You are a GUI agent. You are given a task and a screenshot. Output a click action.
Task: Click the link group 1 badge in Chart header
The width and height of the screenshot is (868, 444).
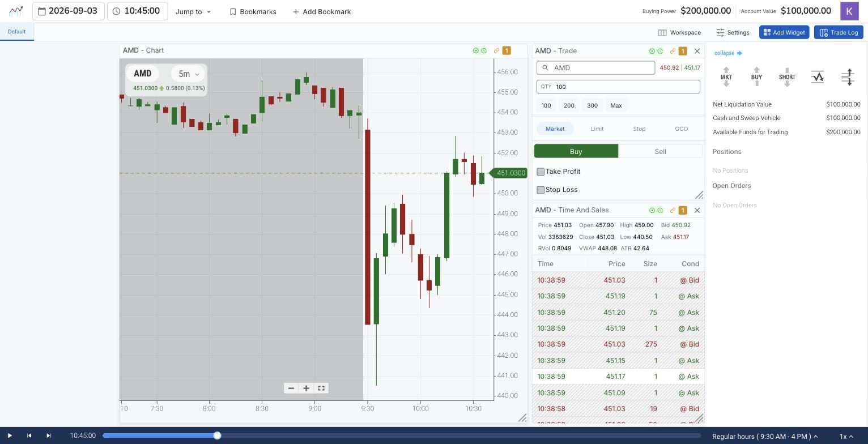click(507, 50)
